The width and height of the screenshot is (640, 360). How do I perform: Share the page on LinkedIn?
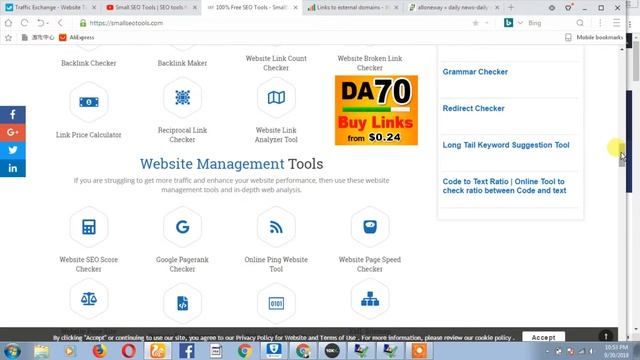[13, 168]
